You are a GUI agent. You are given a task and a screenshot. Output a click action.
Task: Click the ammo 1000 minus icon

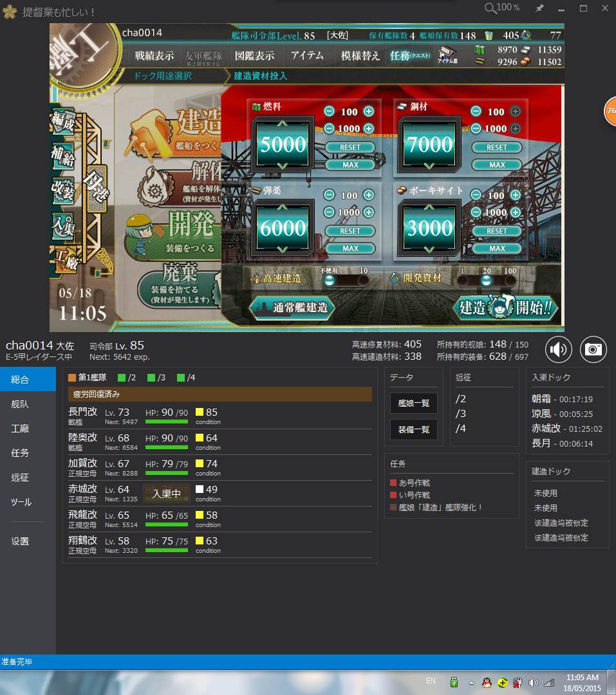click(329, 212)
